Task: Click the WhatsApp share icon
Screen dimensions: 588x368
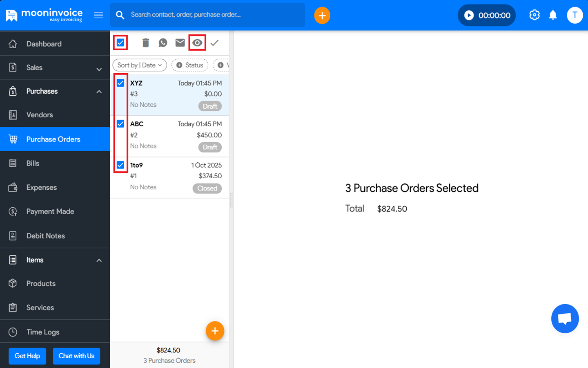Action: coord(163,43)
